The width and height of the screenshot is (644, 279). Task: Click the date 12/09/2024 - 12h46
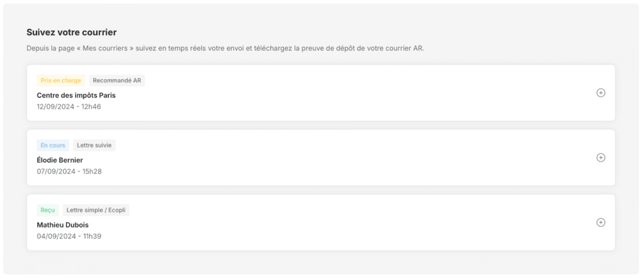point(69,107)
